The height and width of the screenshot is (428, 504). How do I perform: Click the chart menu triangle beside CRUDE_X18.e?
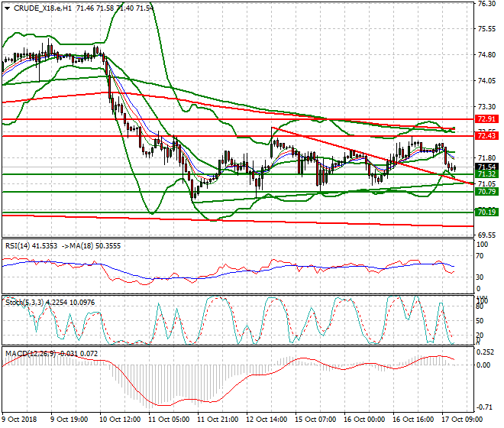7,8
